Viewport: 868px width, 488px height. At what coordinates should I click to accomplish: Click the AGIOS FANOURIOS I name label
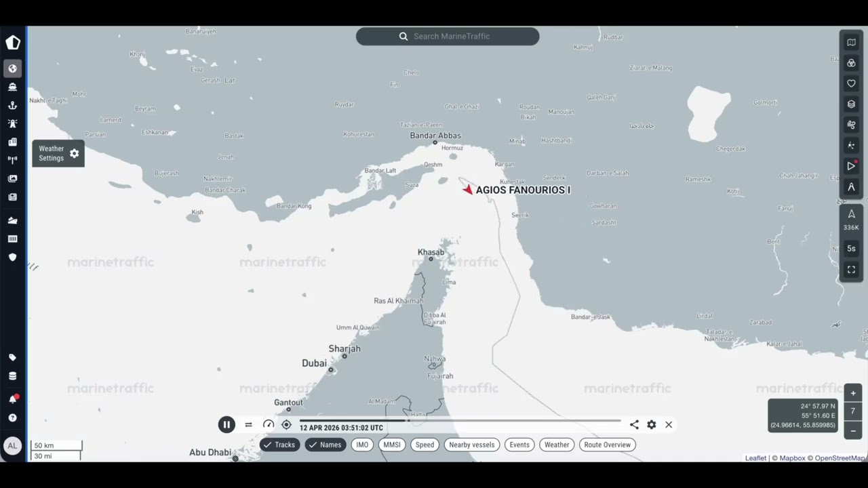(523, 190)
